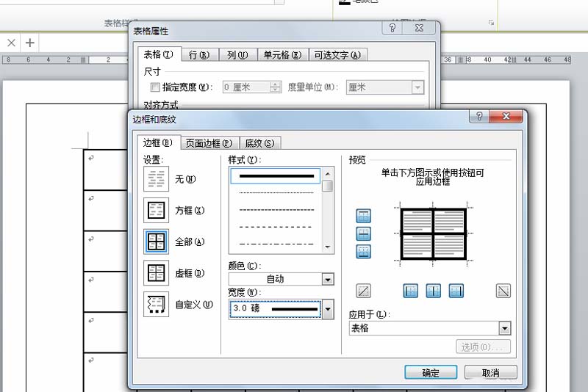The height and width of the screenshot is (392, 588).
Task: Click the disabled 选项 button
Action: point(483,346)
